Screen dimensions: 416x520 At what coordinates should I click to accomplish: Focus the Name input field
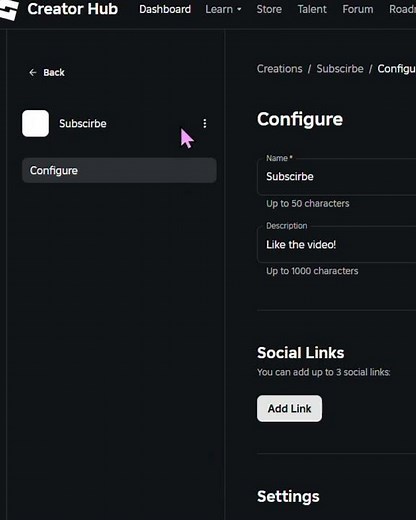click(337, 177)
